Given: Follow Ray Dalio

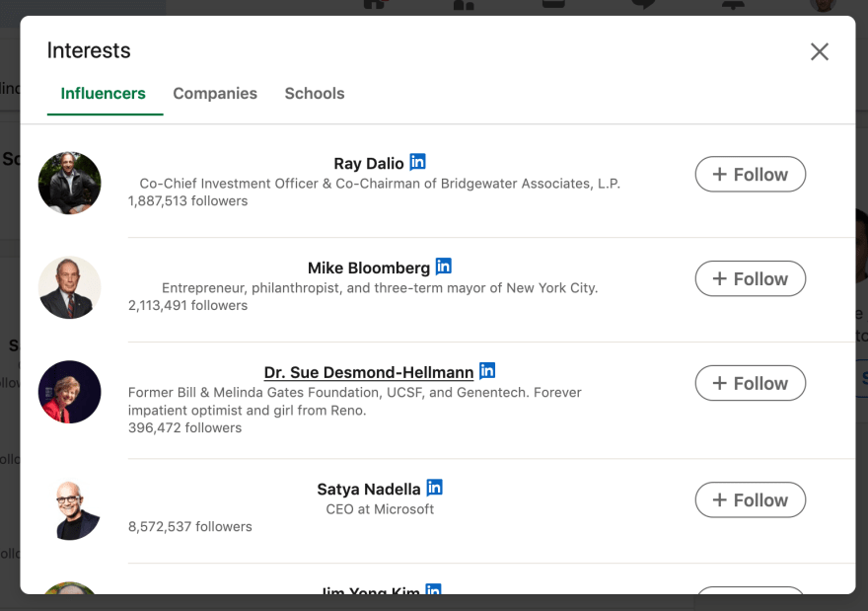Looking at the screenshot, I should (x=750, y=174).
